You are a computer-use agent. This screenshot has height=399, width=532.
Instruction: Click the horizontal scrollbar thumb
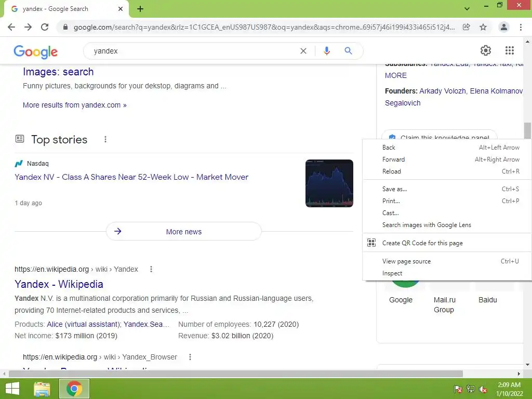tap(236, 374)
